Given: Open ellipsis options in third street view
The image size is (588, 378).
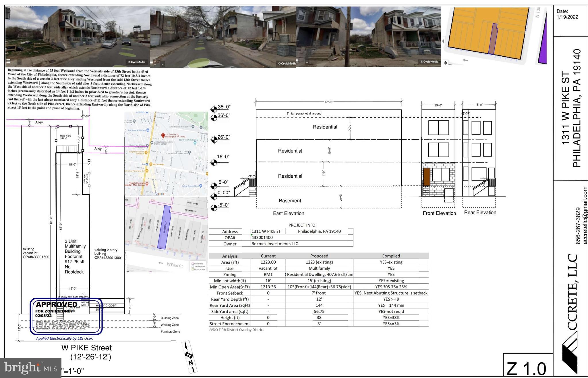Looking at the screenshot, I should click(x=307, y=62).
